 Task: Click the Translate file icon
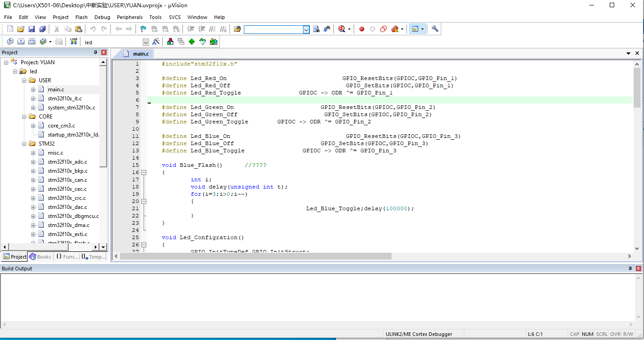point(10,42)
